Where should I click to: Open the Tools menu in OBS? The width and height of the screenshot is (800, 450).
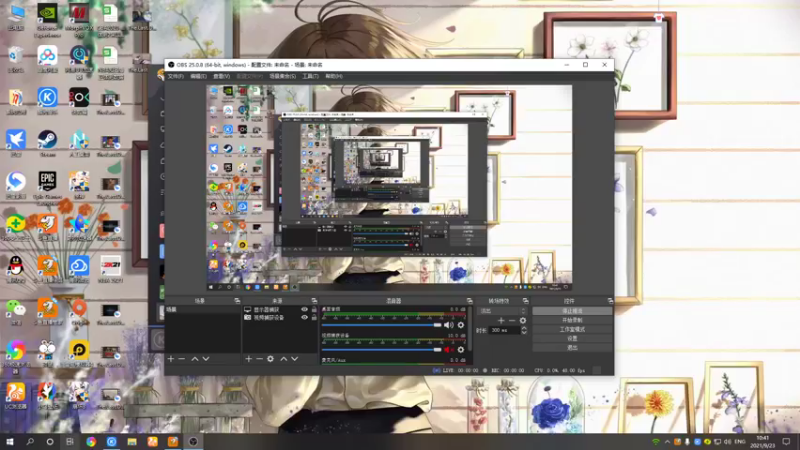(310, 77)
